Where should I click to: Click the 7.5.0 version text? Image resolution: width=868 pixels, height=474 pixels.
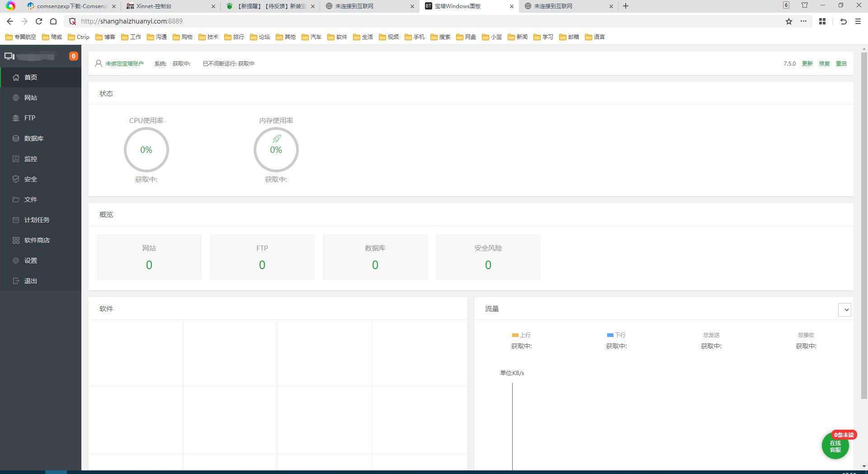(789, 64)
